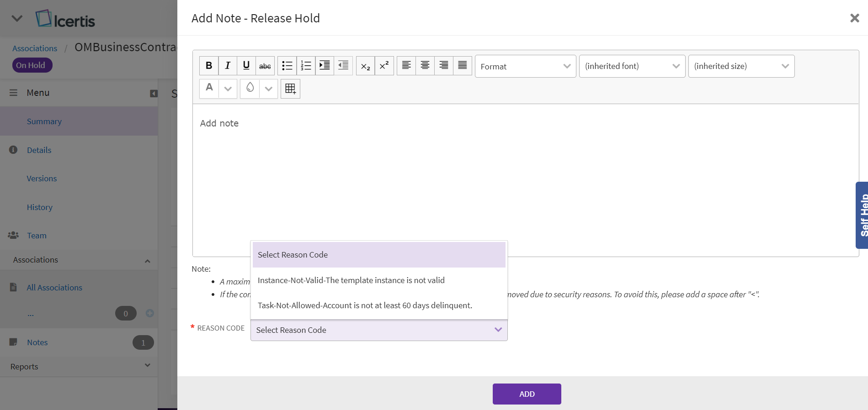The height and width of the screenshot is (410, 868).
Task: Justify the note text
Action: 463,66
